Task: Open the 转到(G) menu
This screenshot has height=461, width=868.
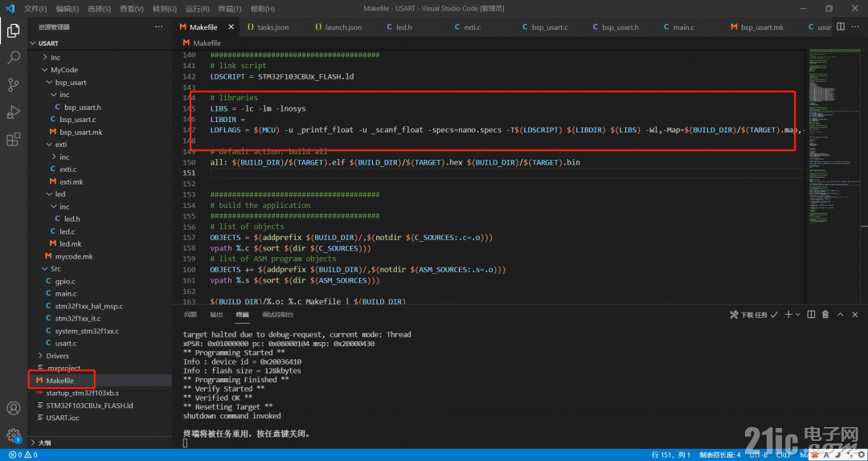Action: [165, 9]
